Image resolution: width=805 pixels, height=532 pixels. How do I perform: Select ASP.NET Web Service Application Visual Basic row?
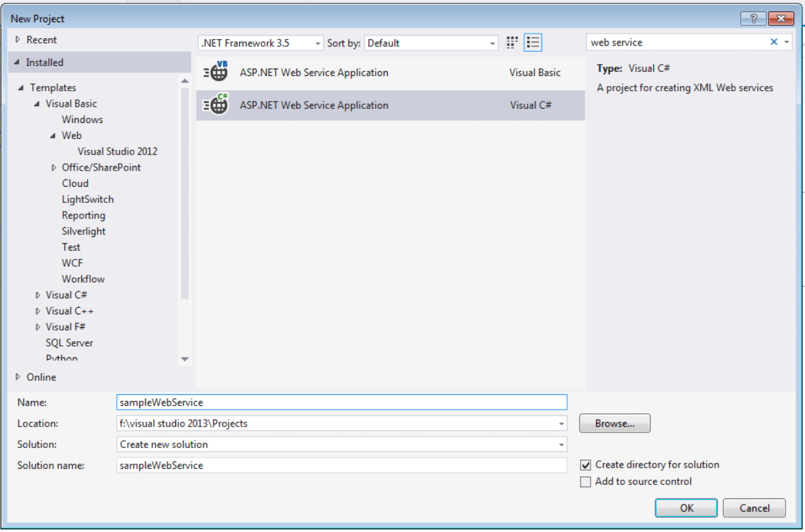point(390,73)
